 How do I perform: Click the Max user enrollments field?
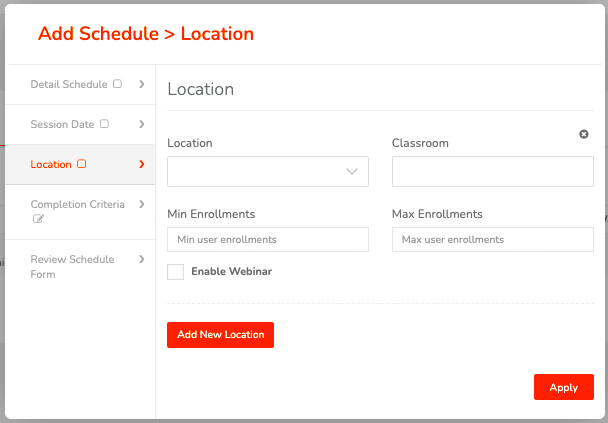[x=492, y=240]
